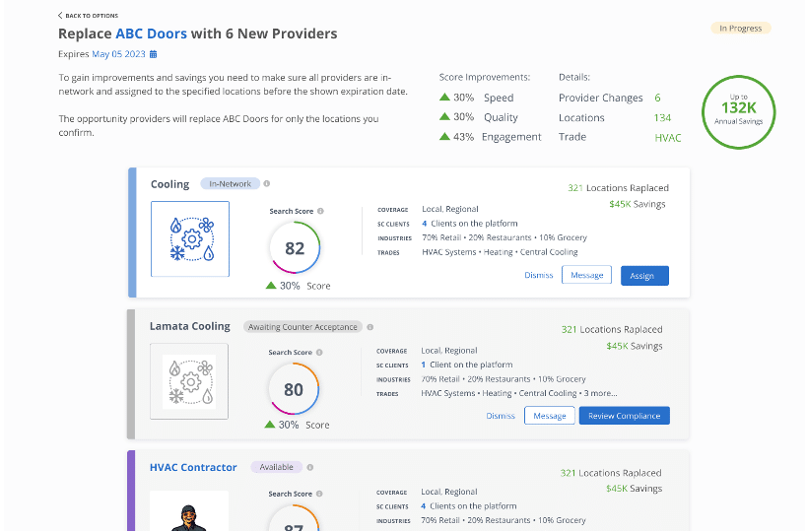This screenshot has width=806, height=532.
Task: Click Search Score info icon in HVAC Contractor card
Action: point(320,494)
